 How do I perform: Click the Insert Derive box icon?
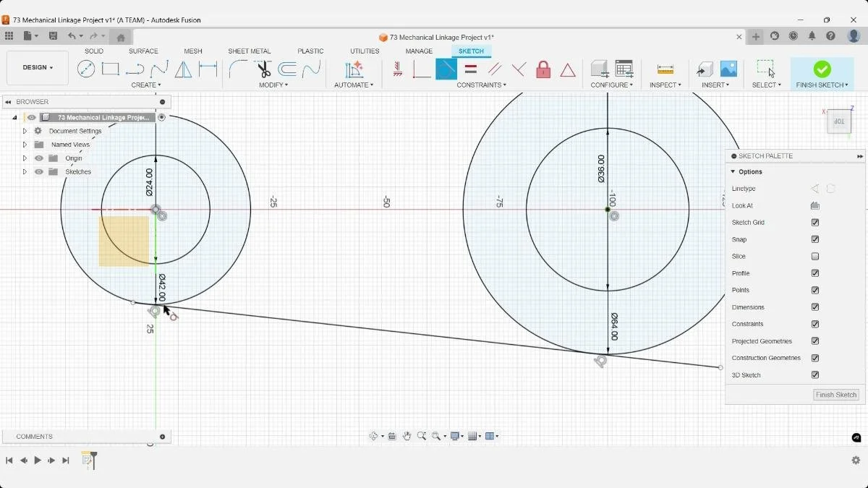pos(705,69)
